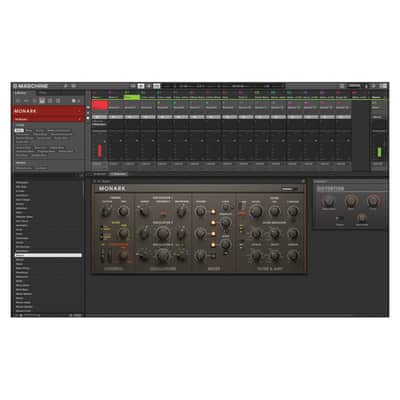Switch to the Library tab in browser

(x=21, y=93)
